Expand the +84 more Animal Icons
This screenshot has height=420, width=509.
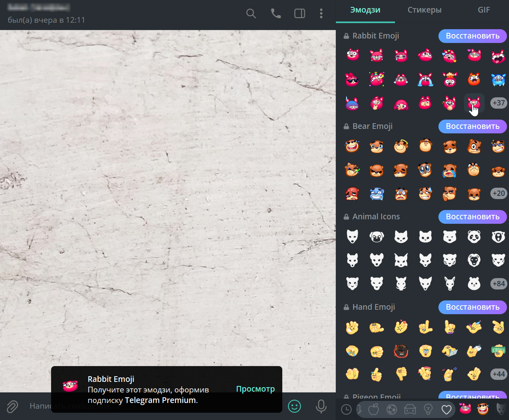498,283
